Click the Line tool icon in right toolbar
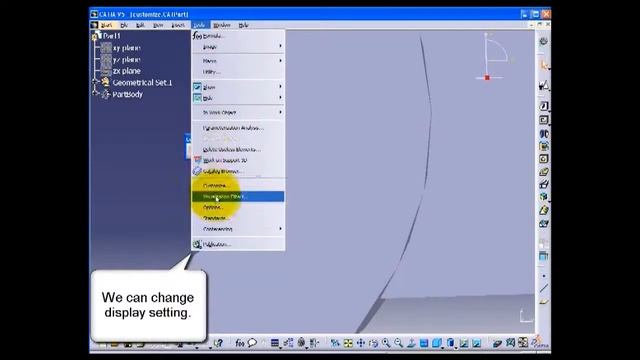Image resolution: width=640 pixels, height=360 pixels. click(x=544, y=289)
